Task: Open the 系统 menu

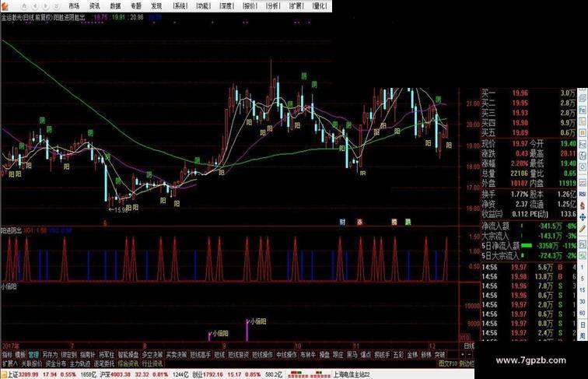Action: pyautogui.click(x=180, y=6)
